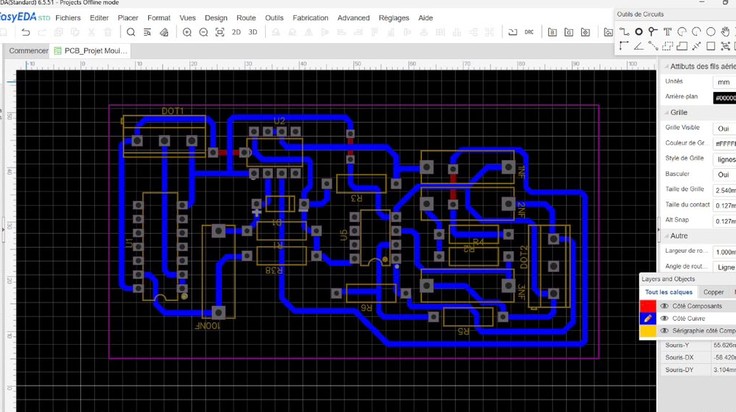Open the Design menu
The image size is (736, 412).
pos(216,18)
